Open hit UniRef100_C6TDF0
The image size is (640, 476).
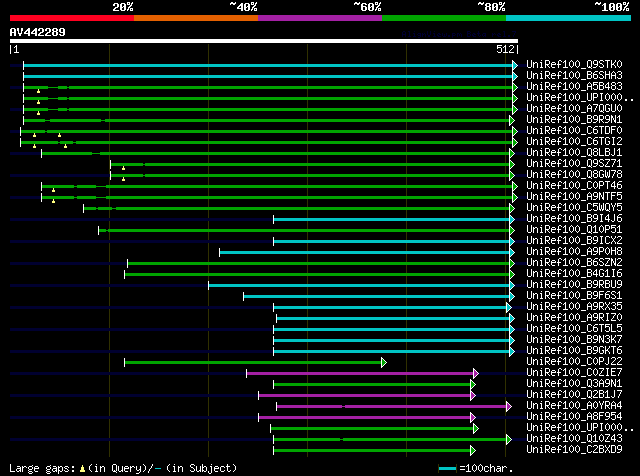coord(574,131)
